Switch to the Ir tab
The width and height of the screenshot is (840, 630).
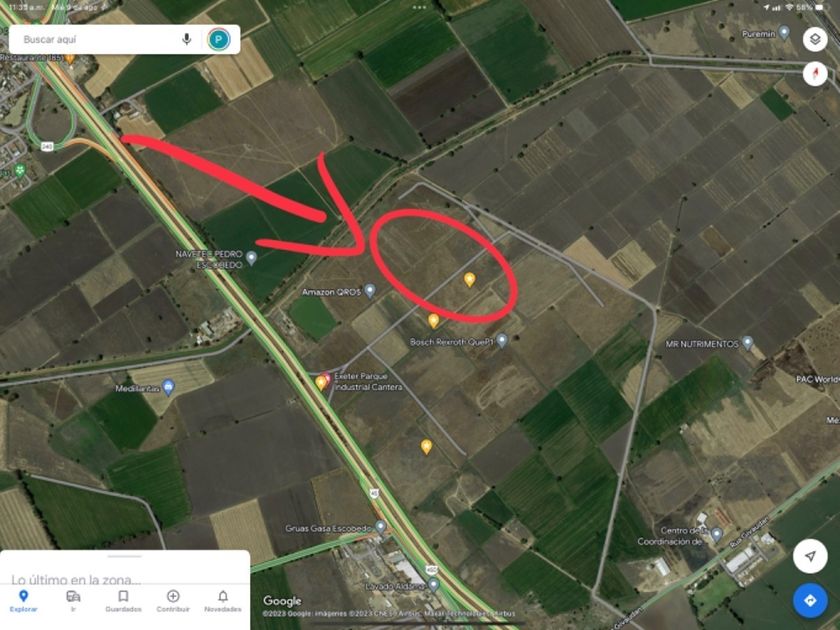tap(73, 601)
